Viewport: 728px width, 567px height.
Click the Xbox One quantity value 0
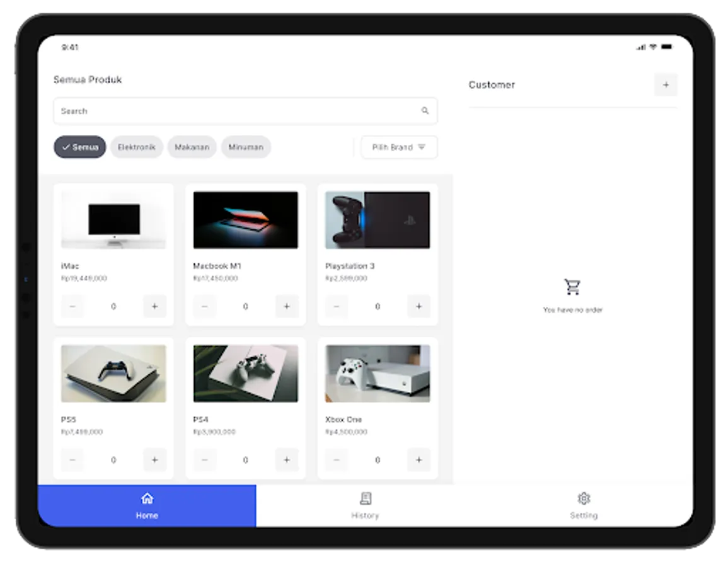378,460
